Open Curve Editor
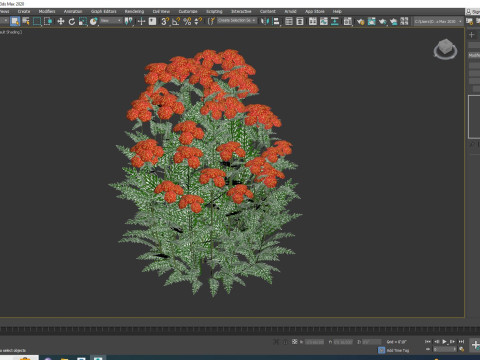The height and width of the screenshot is (360, 480). pos(324,21)
